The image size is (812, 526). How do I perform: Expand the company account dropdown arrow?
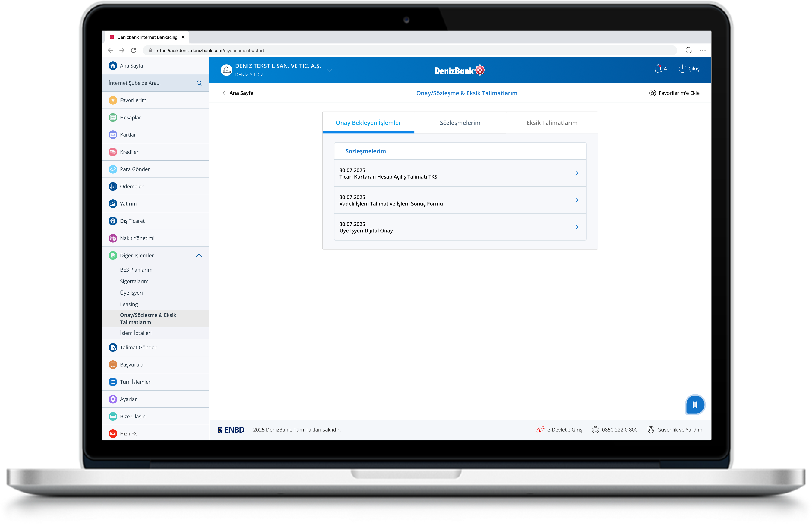click(329, 70)
